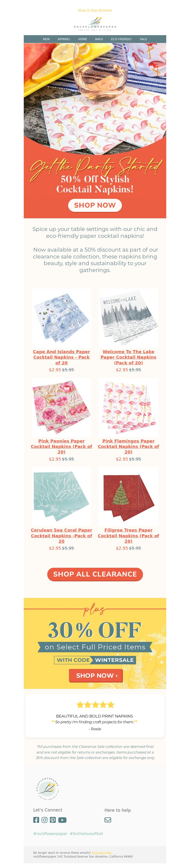Open the Facebook social icon

click(x=36, y=820)
